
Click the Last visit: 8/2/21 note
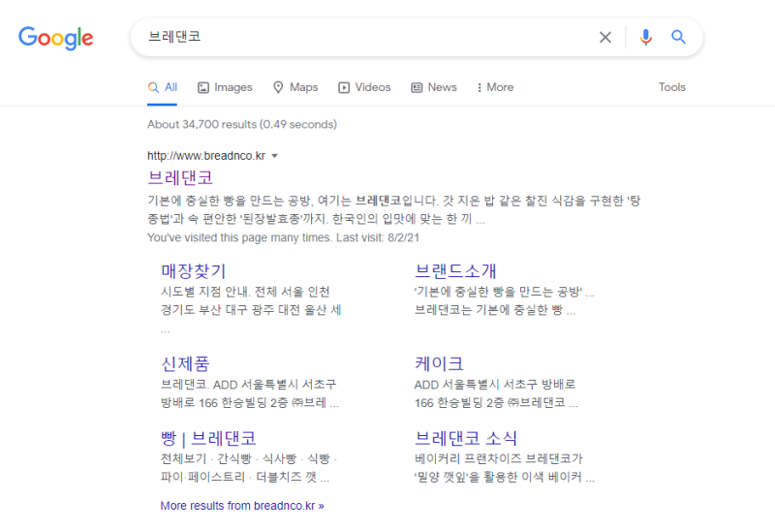(x=378, y=237)
